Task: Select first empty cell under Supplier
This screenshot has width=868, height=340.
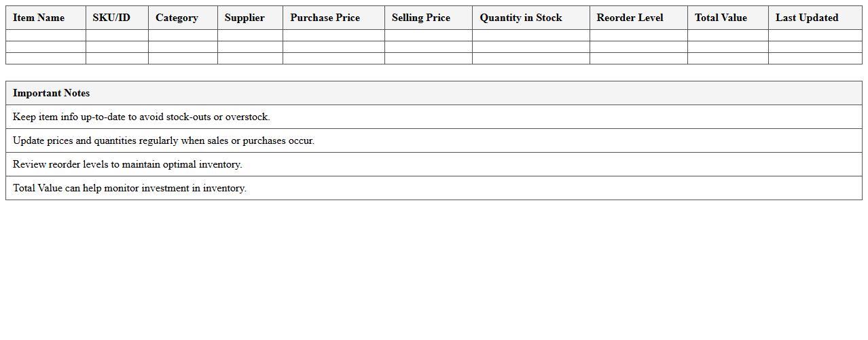Action: [x=250, y=35]
